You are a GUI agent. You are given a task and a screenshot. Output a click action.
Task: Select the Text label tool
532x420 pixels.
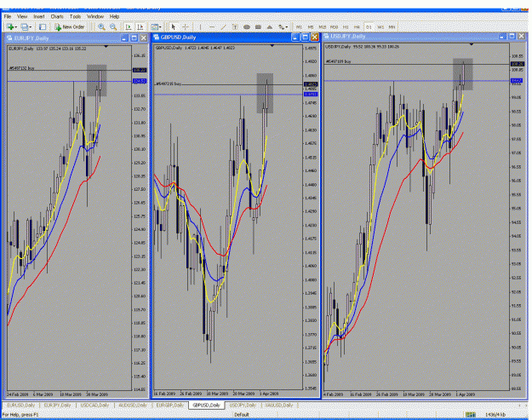235,26
